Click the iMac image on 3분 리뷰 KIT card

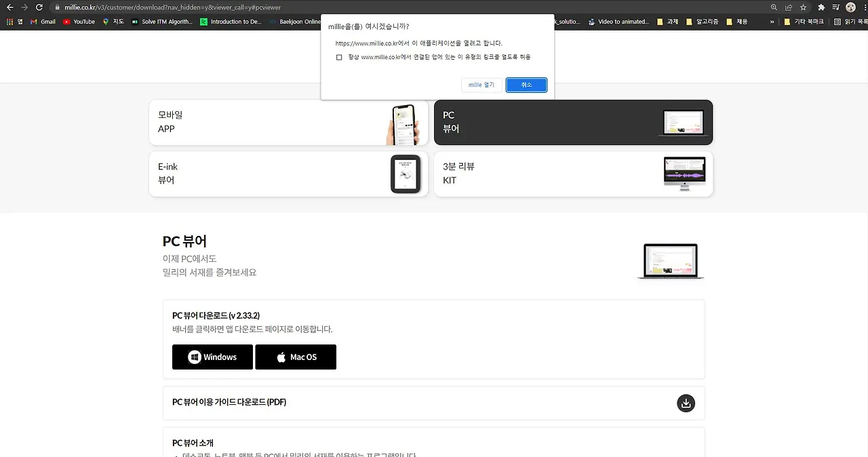684,174
